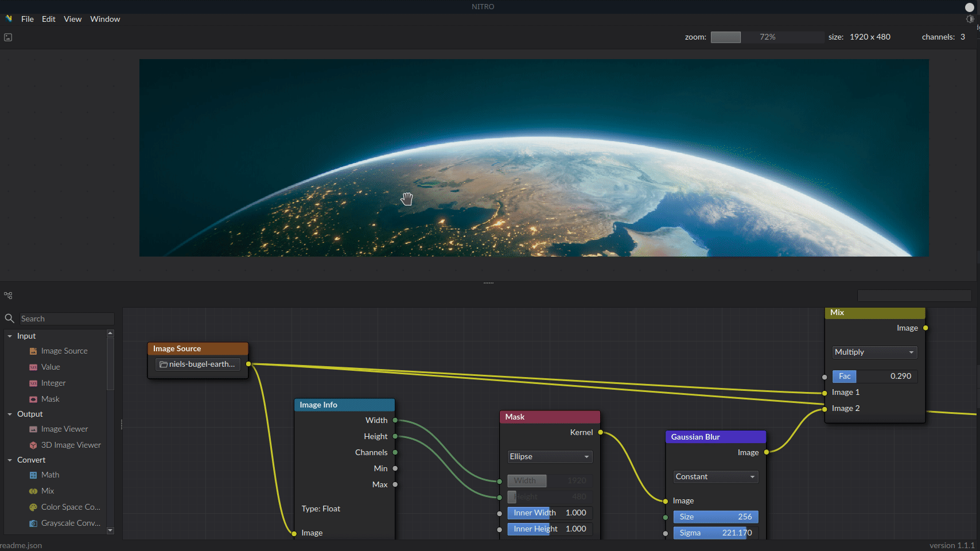Select Math in node list

tap(50, 475)
